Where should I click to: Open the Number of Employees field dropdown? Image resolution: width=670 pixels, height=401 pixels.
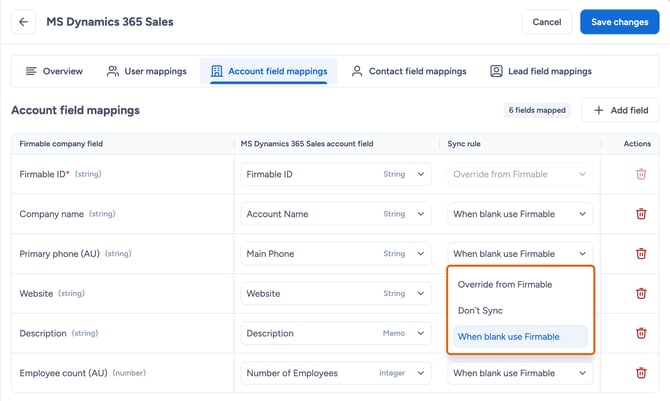(336, 373)
